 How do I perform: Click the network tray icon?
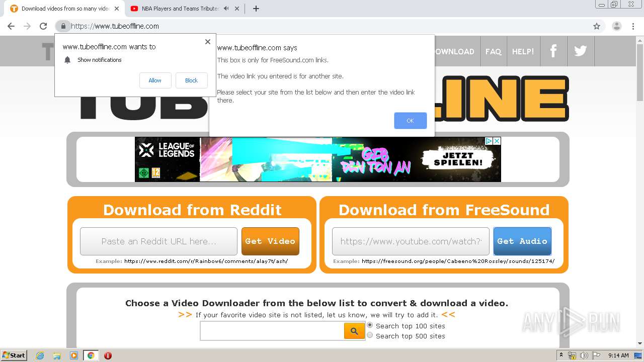pos(572,355)
